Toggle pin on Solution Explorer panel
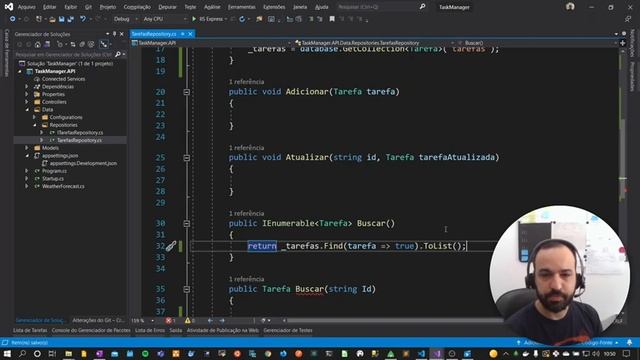Viewport: 640px width, 360px height. click(x=114, y=34)
